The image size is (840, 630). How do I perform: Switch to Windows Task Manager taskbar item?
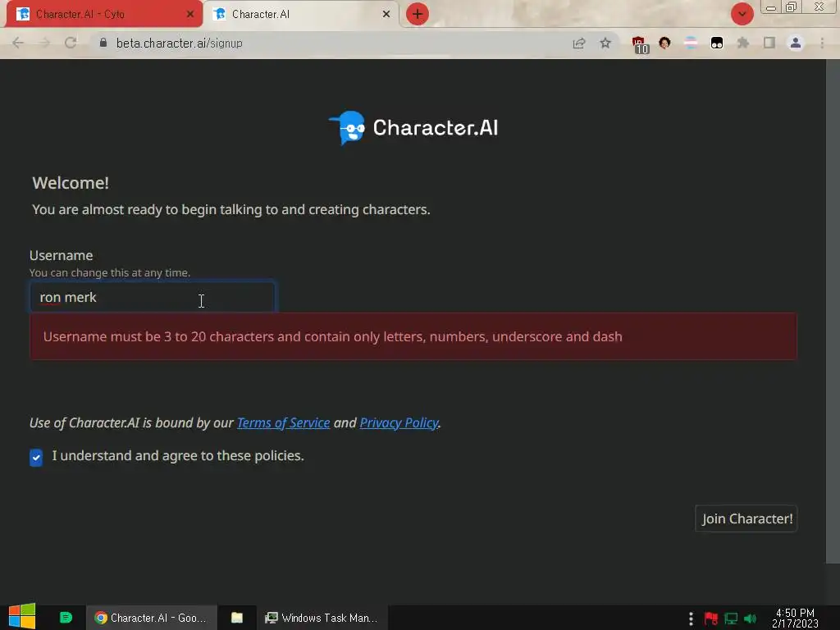(322, 618)
